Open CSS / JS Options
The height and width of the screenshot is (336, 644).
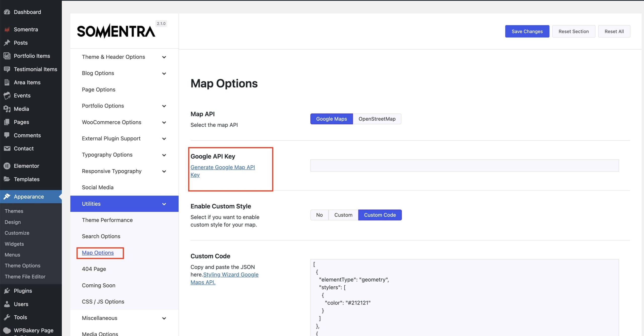103,302
